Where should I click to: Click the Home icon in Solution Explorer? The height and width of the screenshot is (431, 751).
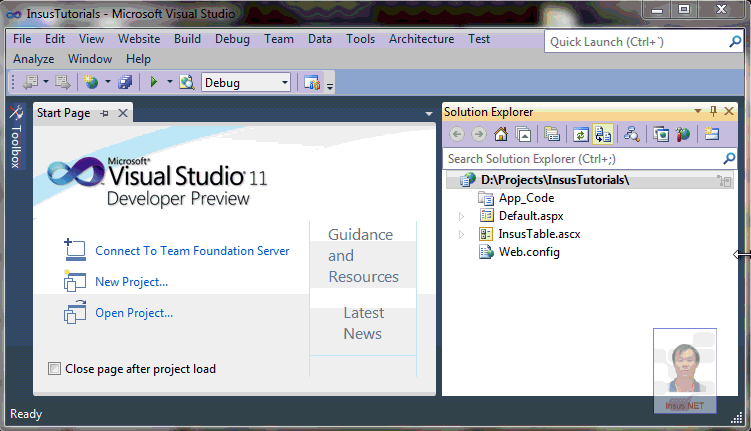coord(501,134)
